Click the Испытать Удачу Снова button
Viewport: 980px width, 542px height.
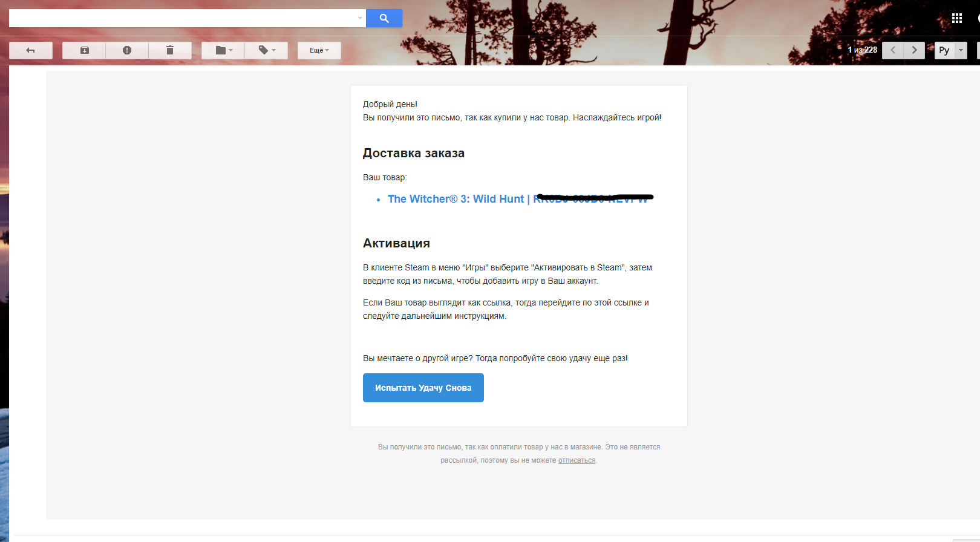click(x=423, y=388)
